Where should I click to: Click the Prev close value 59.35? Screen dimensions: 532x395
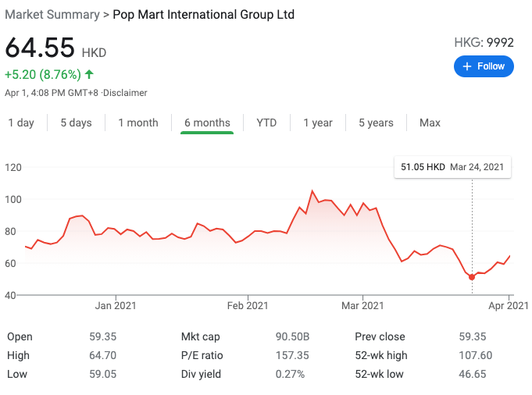pyautogui.click(x=473, y=336)
